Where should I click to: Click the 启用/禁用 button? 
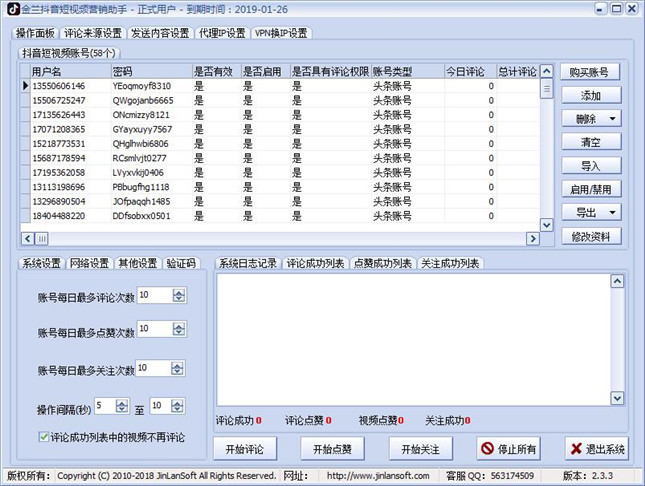pyautogui.click(x=591, y=189)
